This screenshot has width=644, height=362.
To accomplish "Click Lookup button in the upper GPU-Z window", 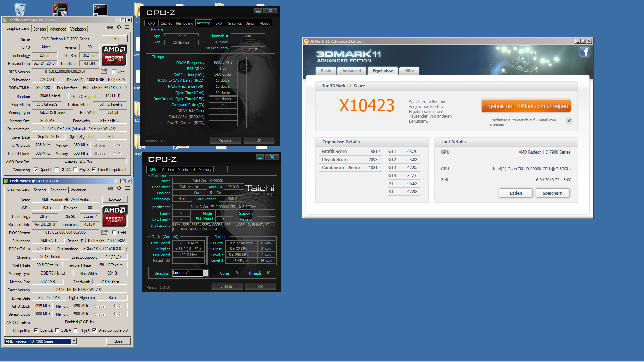I will (114, 39).
